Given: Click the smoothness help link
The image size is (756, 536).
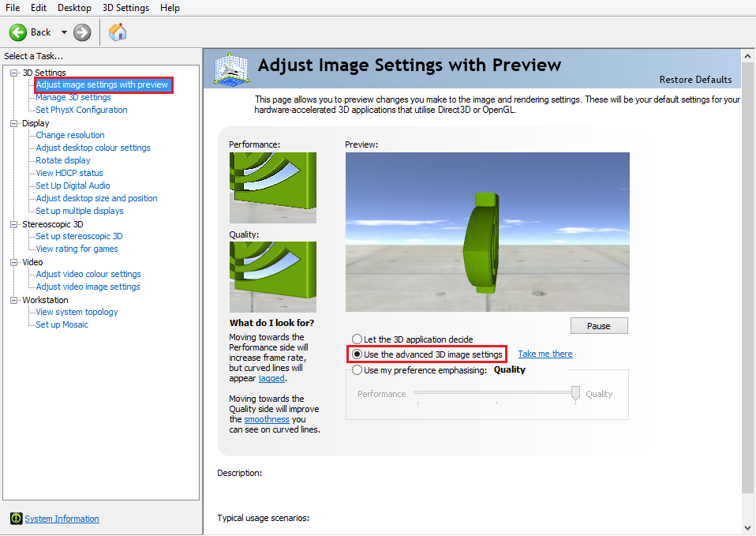Looking at the screenshot, I should [x=267, y=419].
